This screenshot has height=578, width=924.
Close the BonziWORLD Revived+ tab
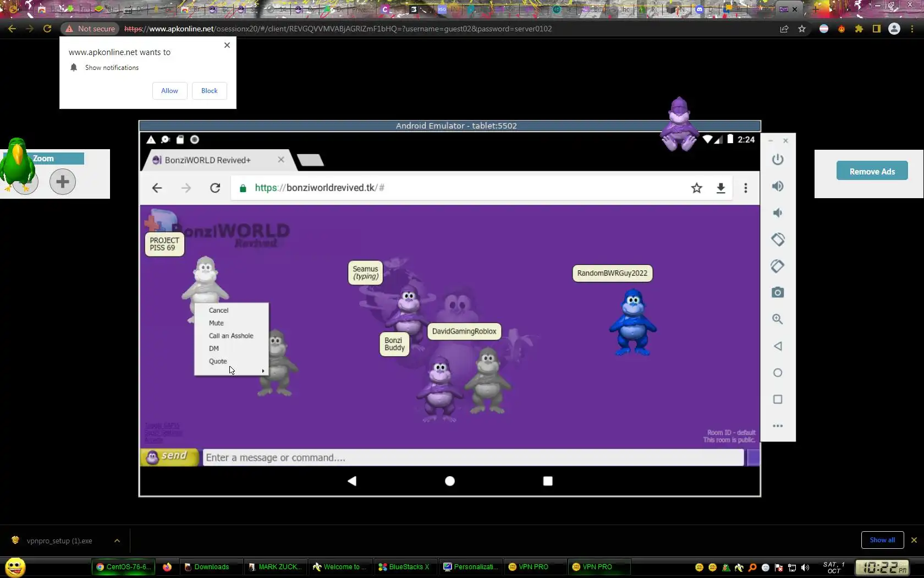[281, 160]
